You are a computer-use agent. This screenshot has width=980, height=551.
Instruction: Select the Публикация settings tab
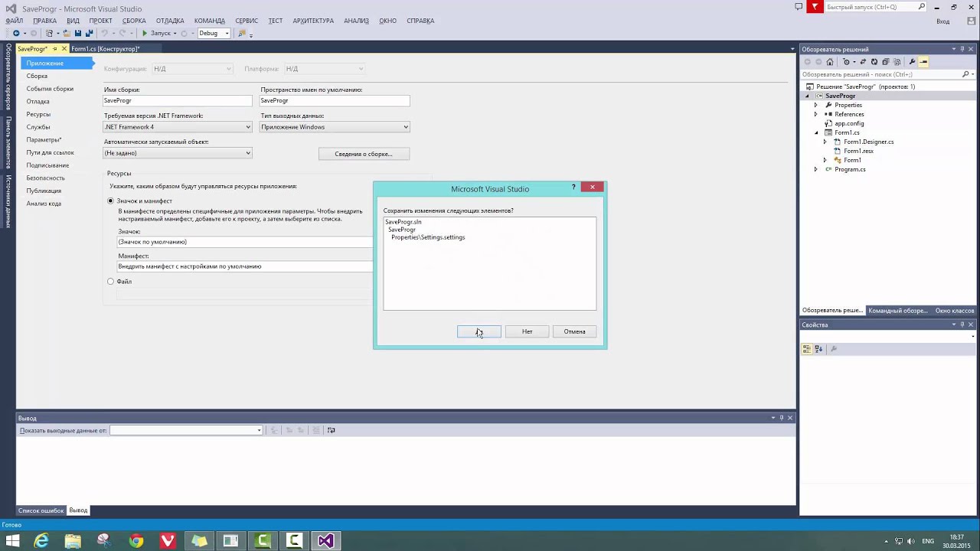point(44,191)
